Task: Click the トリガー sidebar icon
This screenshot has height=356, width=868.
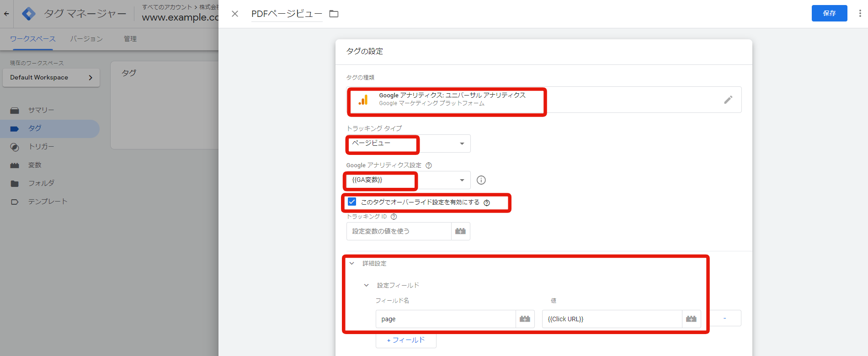Action: [15, 147]
